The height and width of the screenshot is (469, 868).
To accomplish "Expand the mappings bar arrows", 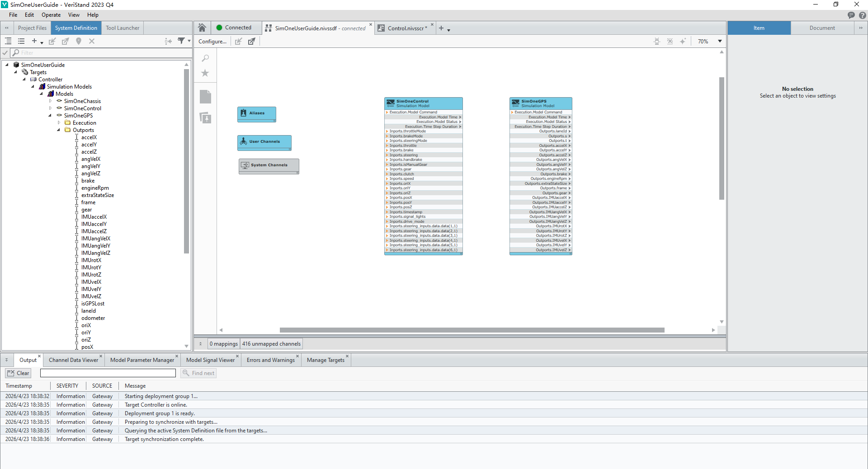I will click(201, 344).
